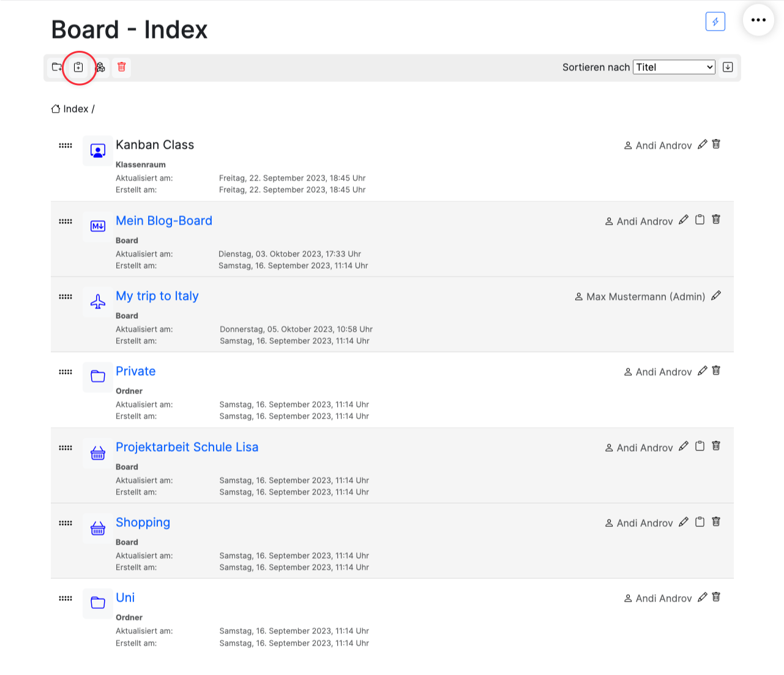Open the share/import icon next to paste

pos(100,67)
